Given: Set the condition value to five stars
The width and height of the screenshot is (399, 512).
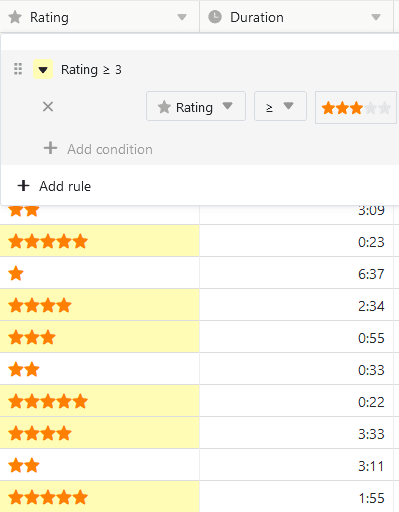Looking at the screenshot, I should 384,108.
